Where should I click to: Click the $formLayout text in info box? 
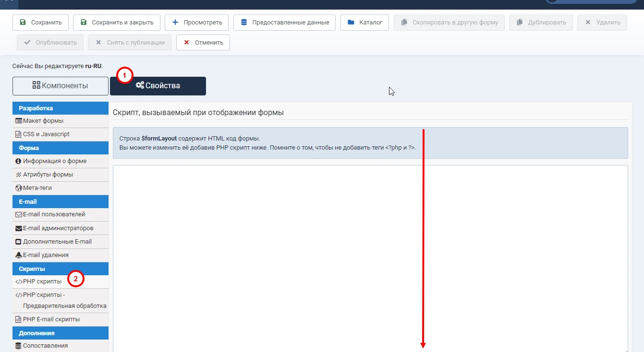tap(159, 139)
